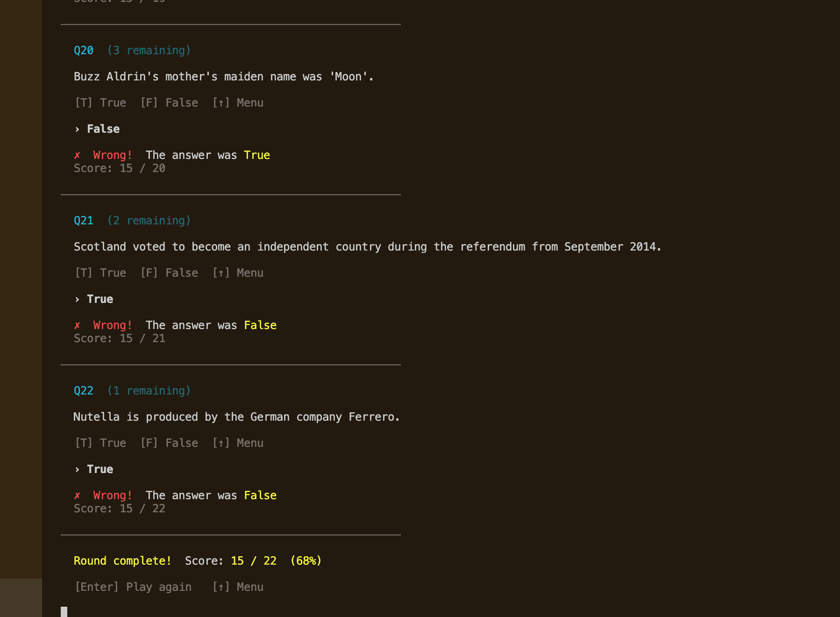Image resolution: width=840 pixels, height=617 pixels.
Task: Open Menu option under Q22
Action: coord(238,443)
